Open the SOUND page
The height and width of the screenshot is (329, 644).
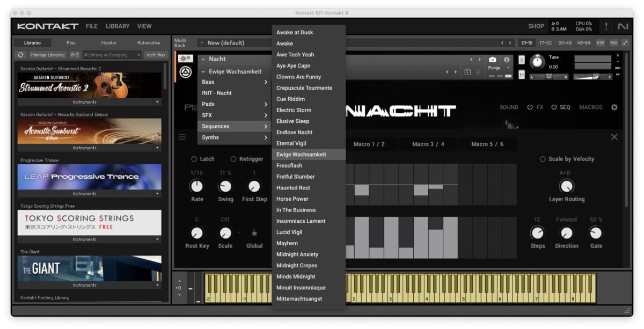click(x=509, y=107)
